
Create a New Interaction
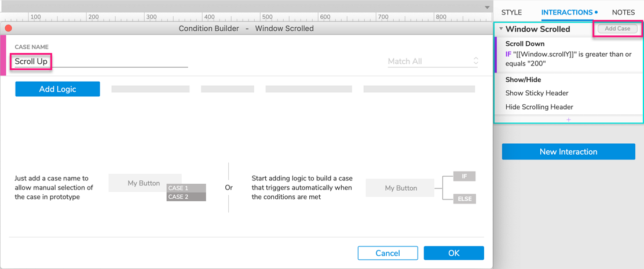(x=568, y=152)
